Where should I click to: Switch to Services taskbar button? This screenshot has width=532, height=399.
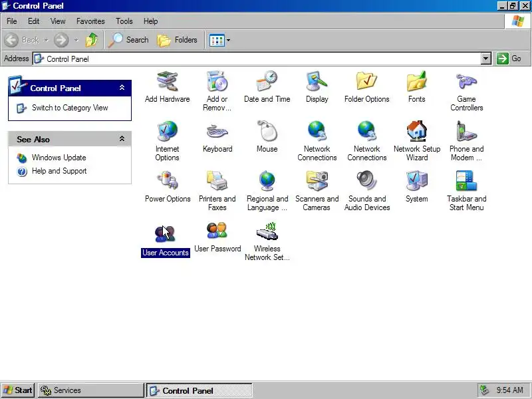[x=90, y=390]
